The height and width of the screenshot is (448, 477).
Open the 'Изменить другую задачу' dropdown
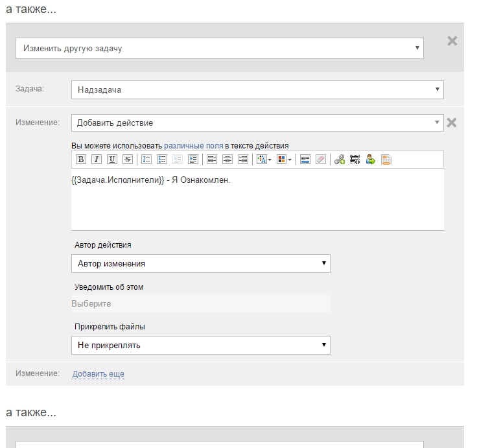click(219, 48)
